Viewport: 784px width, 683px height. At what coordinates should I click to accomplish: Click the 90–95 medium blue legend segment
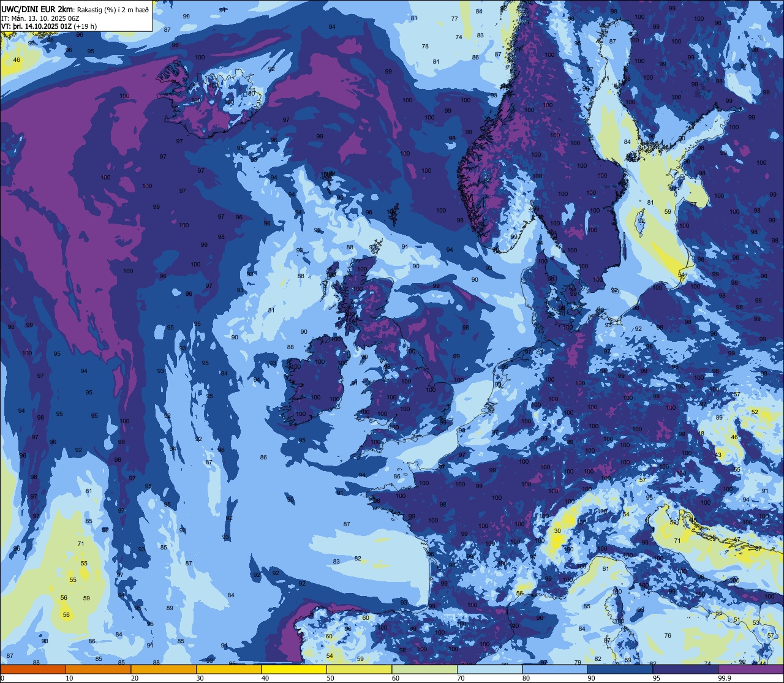click(620, 669)
